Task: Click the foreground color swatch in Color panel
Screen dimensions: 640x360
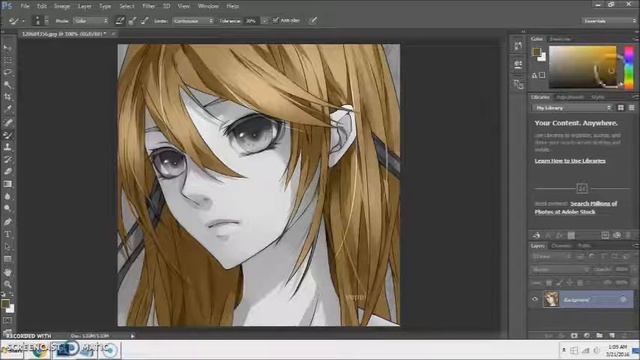Action: [536, 51]
